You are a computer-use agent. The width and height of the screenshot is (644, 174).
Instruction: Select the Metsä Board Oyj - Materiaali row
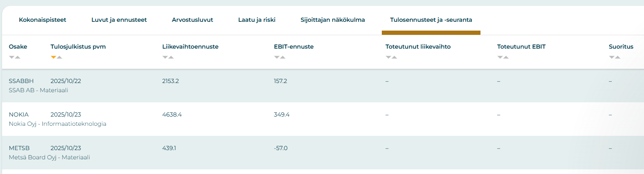(49, 157)
